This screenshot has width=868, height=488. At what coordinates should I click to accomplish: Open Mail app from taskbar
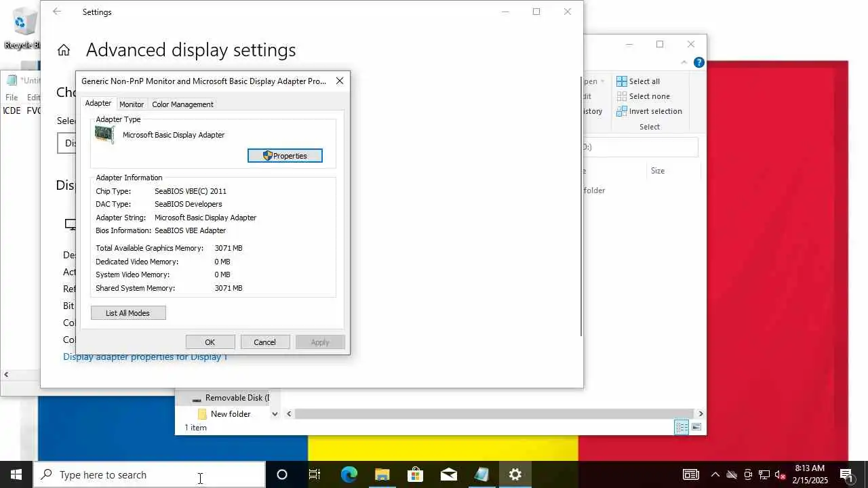point(448,474)
